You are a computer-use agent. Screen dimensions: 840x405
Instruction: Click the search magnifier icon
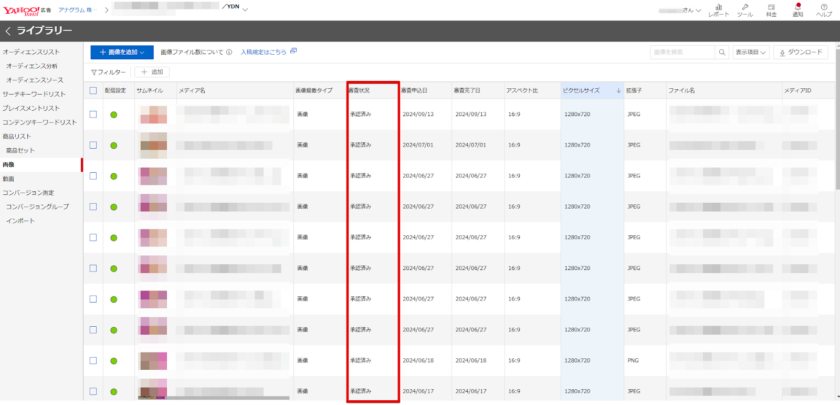724,52
